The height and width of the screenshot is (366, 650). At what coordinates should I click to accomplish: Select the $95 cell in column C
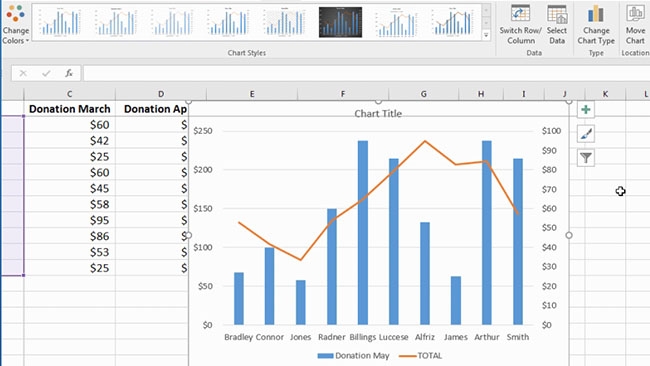[x=70, y=220]
